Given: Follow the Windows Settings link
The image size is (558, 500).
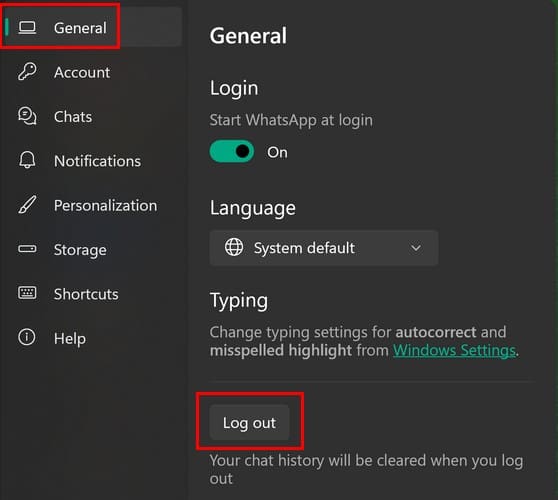Looking at the screenshot, I should point(454,350).
